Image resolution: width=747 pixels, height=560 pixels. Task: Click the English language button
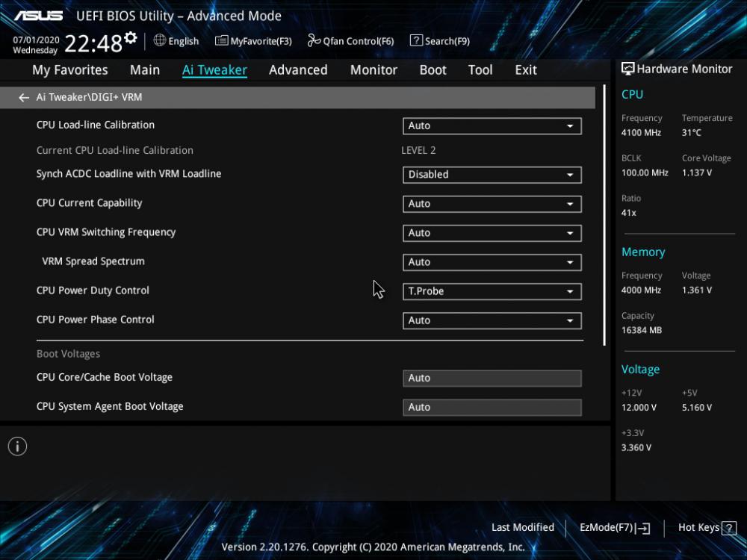176,41
